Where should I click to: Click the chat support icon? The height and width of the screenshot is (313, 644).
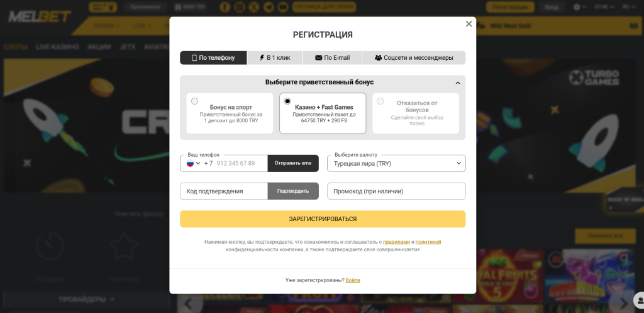(639, 299)
